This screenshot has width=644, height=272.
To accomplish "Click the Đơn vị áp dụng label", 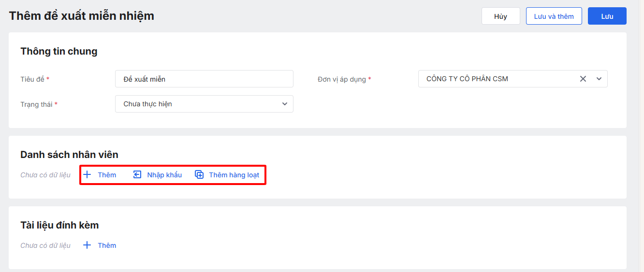I will [x=342, y=79].
